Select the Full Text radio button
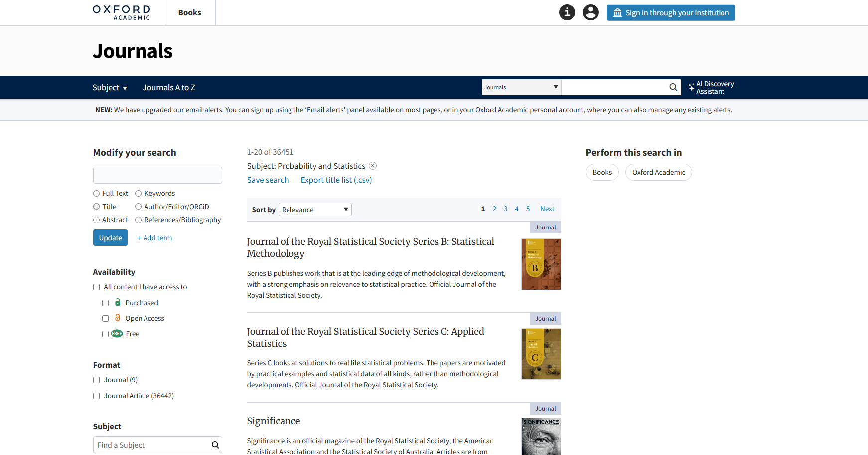This screenshot has width=868, height=455. tap(97, 193)
